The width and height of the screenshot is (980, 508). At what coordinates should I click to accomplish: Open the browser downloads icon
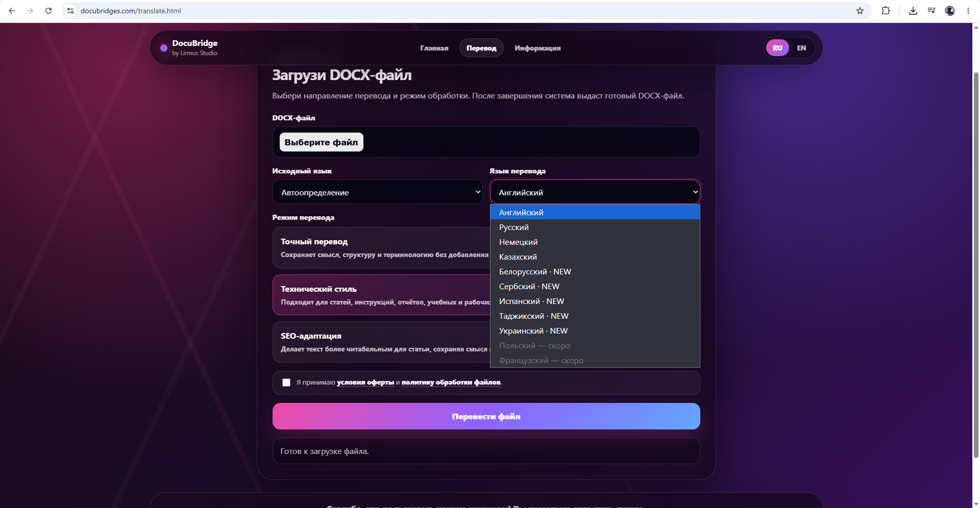pos(913,11)
